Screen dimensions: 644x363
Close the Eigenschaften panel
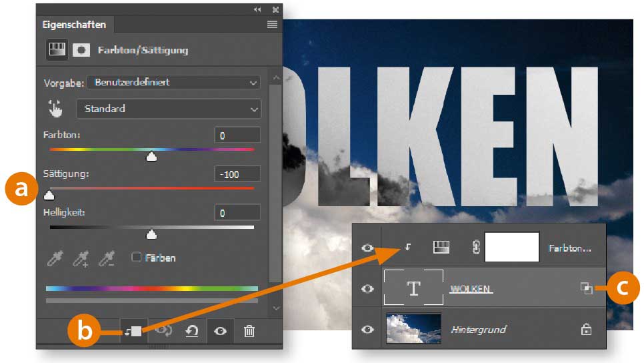(275, 9)
